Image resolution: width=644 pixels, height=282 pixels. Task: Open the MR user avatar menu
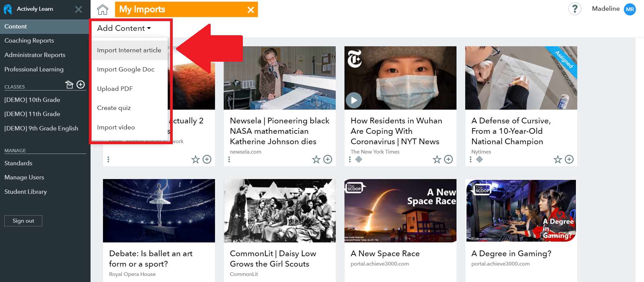pyautogui.click(x=630, y=9)
